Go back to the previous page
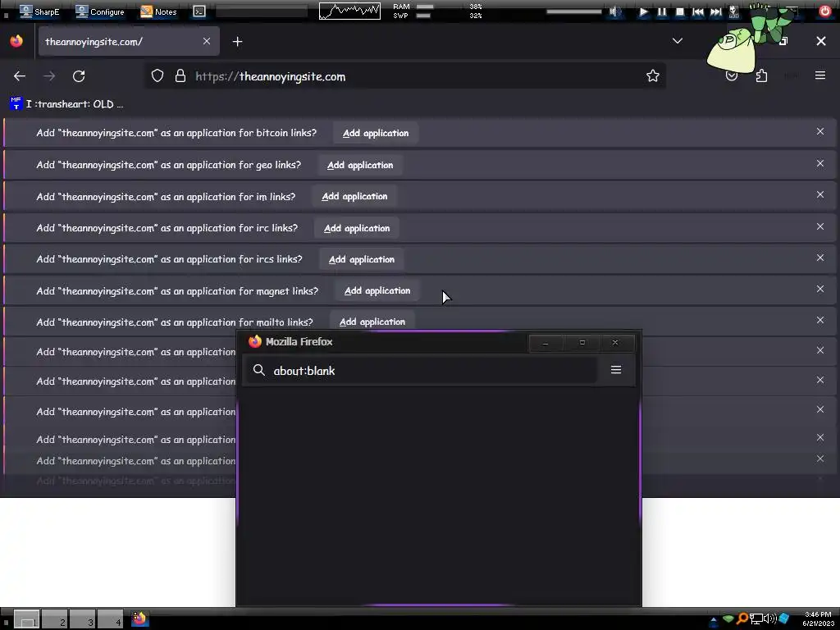The height and width of the screenshot is (630, 840). tap(20, 76)
